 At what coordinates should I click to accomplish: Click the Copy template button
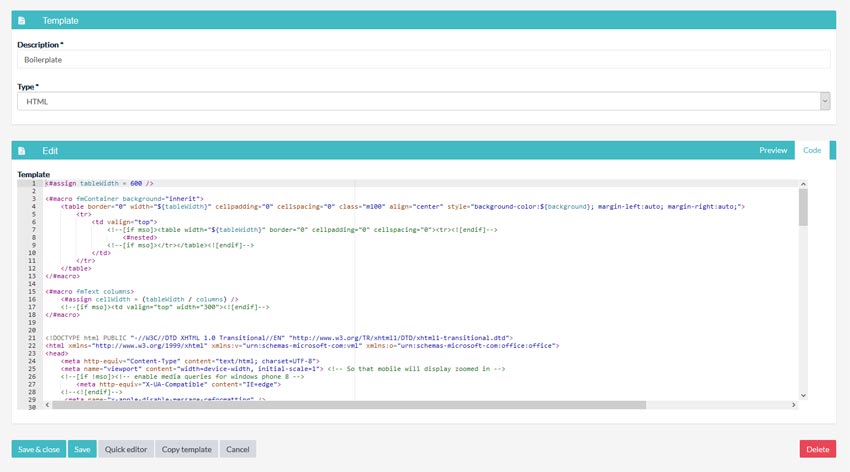click(186, 449)
